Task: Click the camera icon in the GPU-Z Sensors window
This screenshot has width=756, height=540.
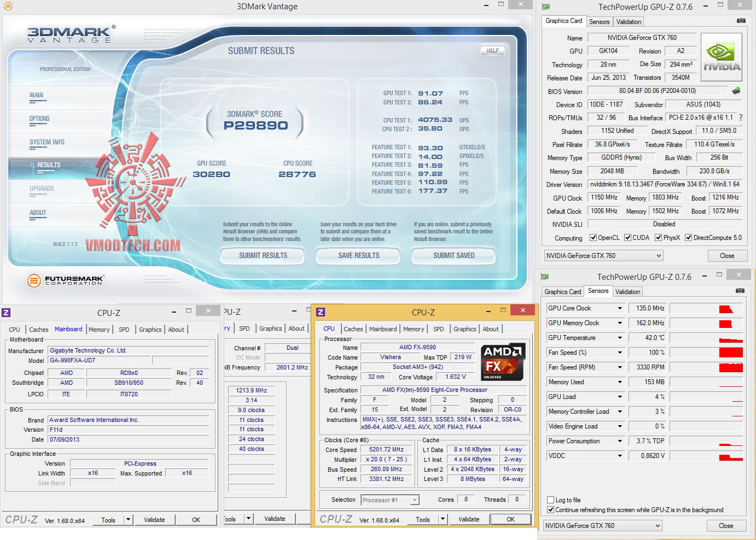Action: pos(740,291)
